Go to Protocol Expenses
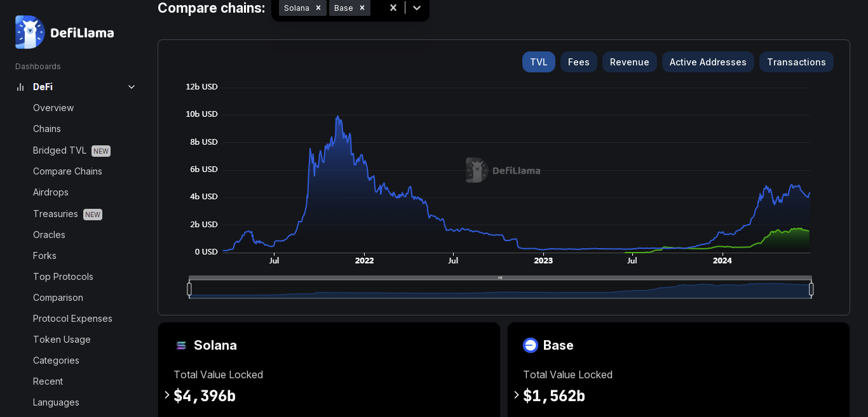The width and height of the screenshot is (868, 417). tap(72, 319)
